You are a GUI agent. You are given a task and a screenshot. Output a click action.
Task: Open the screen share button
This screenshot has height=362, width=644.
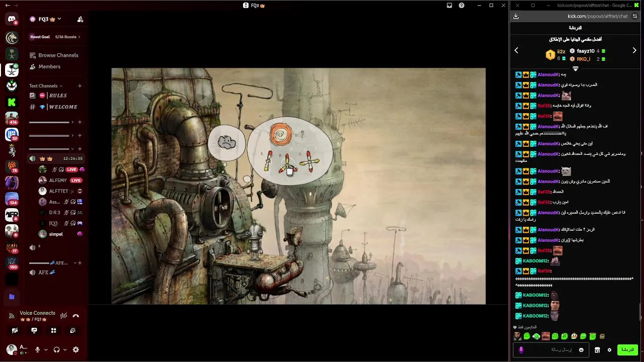pyautogui.click(x=34, y=330)
